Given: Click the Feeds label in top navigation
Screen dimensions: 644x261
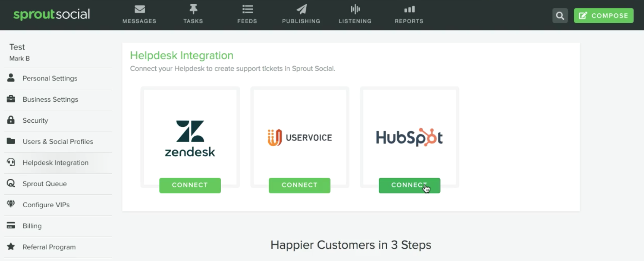Looking at the screenshot, I should point(247,21).
